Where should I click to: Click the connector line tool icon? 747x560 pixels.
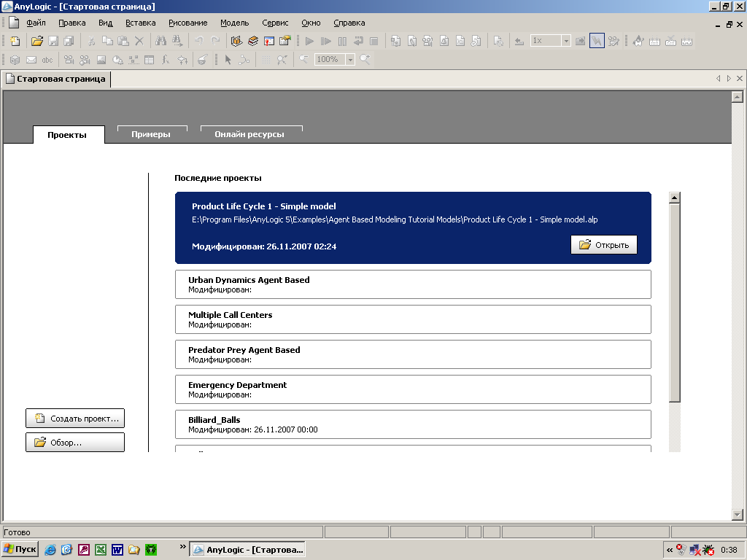tap(244, 60)
